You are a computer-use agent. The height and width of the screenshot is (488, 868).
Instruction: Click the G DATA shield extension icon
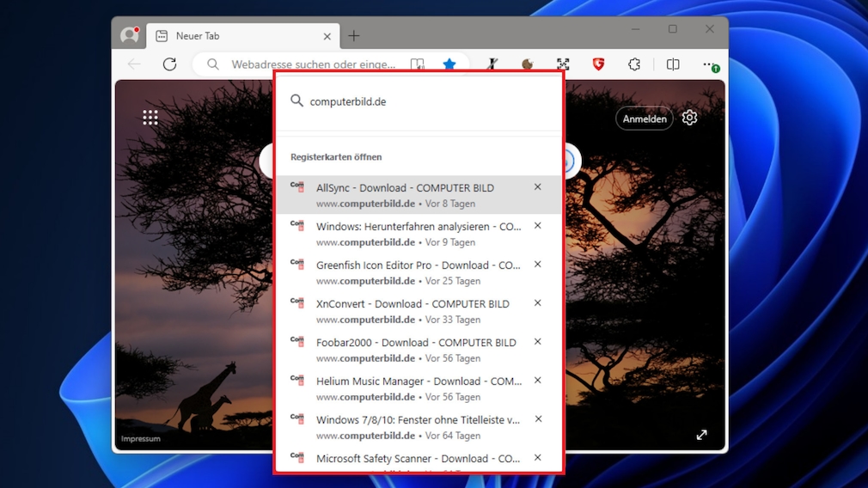click(598, 64)
